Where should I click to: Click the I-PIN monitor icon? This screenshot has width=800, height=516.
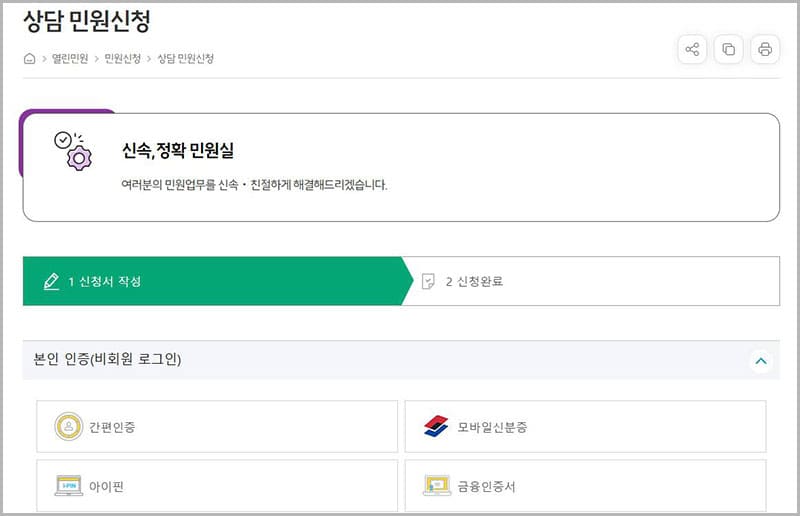69,487
